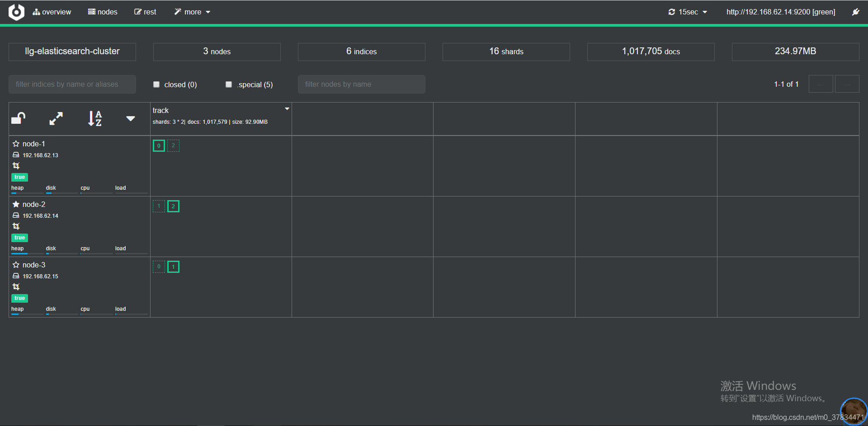The height and width of the screenshot is (426, 868).
Task: Open the caret dropdown beside sort icon
Action: click(x=131, y=118)
